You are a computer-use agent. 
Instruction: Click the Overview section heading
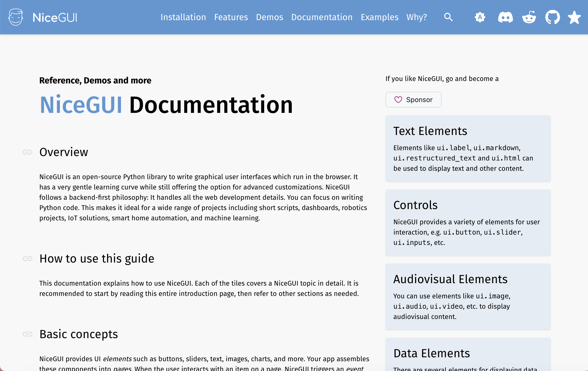coord(64,152)
